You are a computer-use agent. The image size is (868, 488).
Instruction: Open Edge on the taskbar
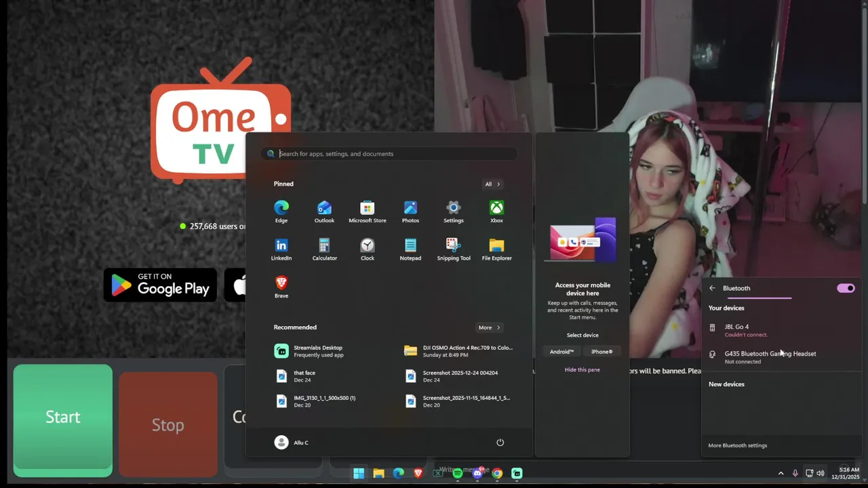click(x=398, y=473)
